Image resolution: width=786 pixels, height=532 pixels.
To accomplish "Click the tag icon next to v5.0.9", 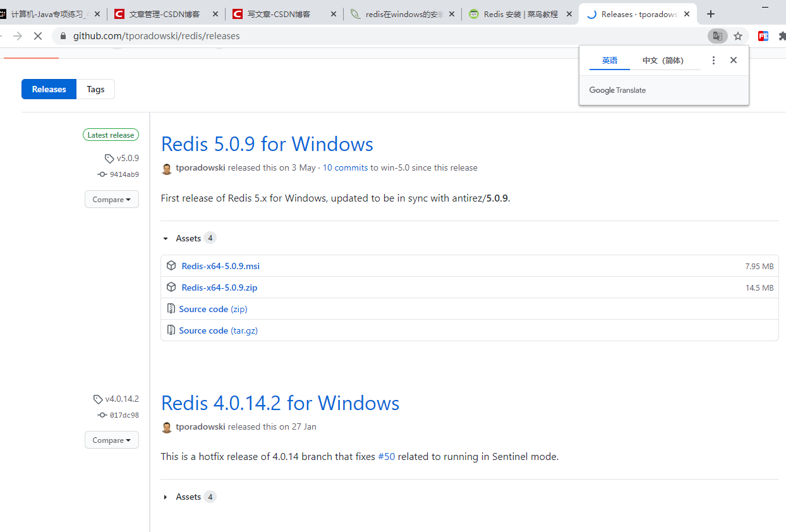I will click(109, 159).
